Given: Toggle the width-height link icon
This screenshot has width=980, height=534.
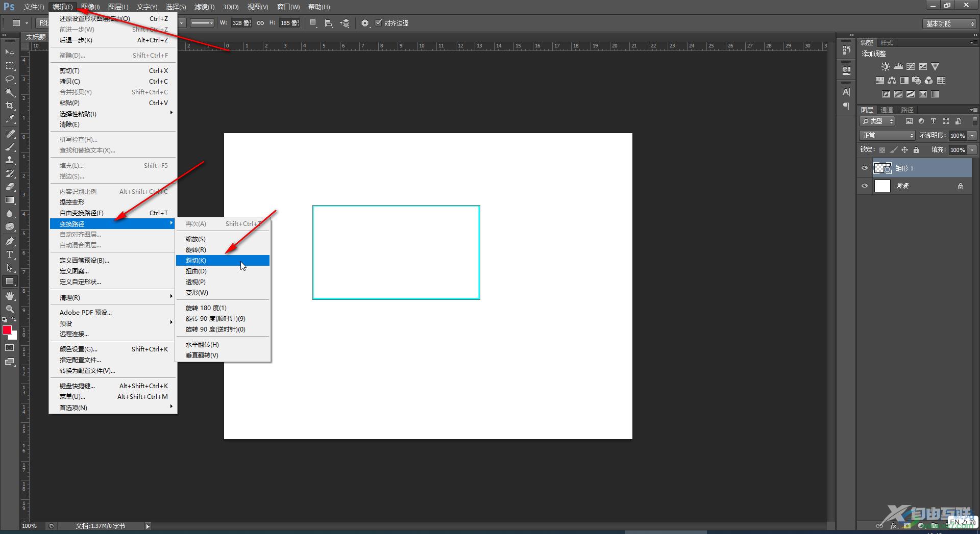Looking at the screenshot, I should point(260,23).
